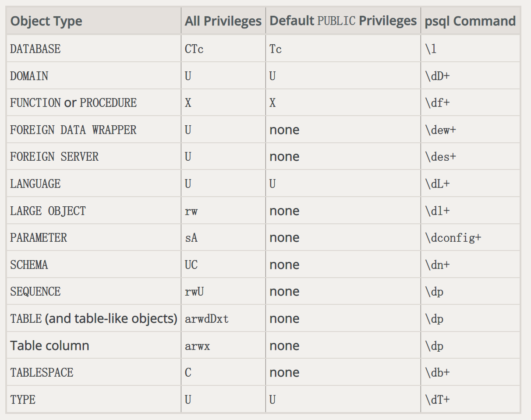Screen dimensions: 531x420
Task: Select the arwdDxt privileges text
Action: [x=207, y=319]
